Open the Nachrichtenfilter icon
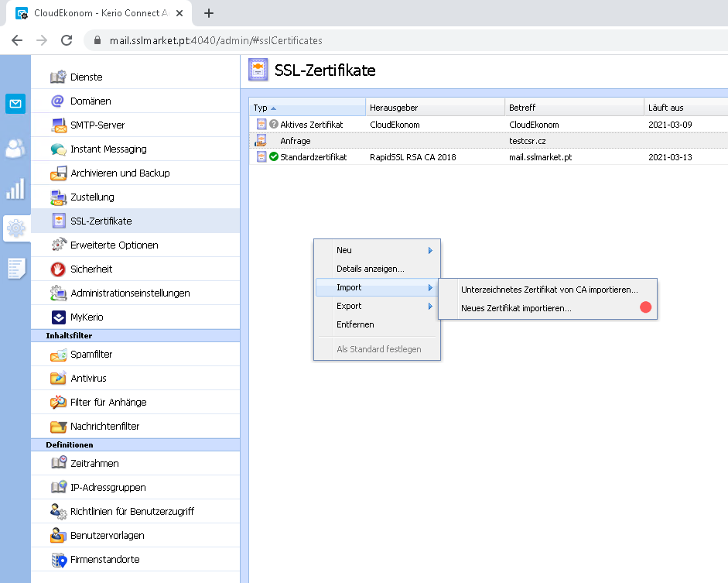 (x=59, y=426)
